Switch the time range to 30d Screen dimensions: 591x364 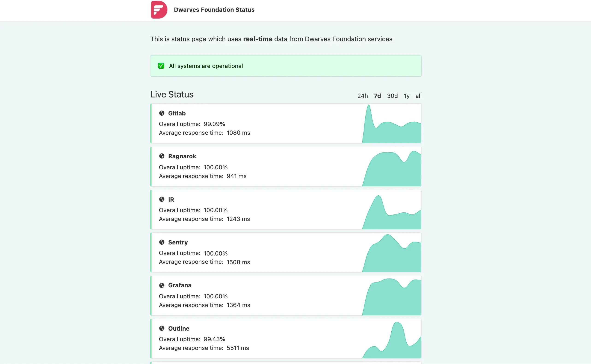click(x=392, y=96)
